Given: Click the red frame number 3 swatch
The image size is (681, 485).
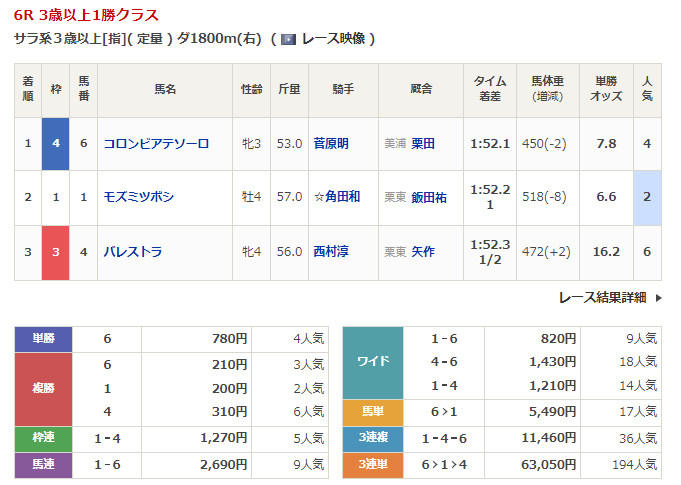Looking at the screenshot, I should (55, 252).
